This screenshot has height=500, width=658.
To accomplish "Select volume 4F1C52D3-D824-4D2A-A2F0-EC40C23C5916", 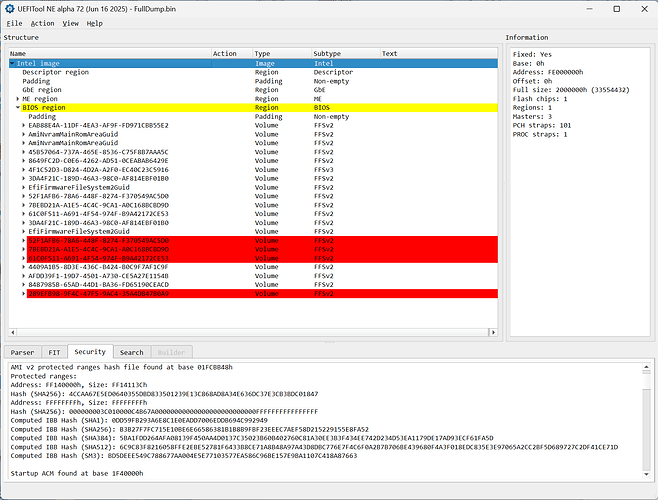I will click(253, 170).
